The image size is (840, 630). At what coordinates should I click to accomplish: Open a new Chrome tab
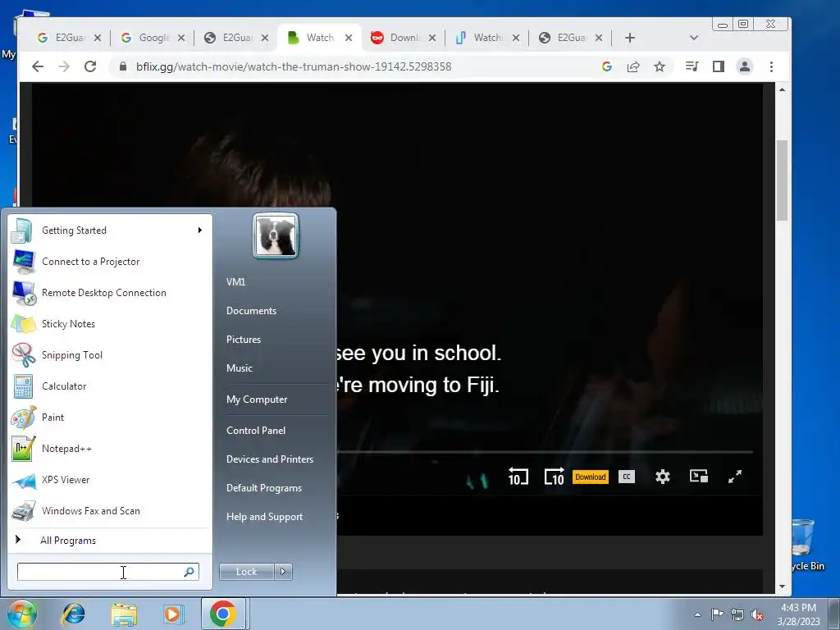[x=630, y=38]
